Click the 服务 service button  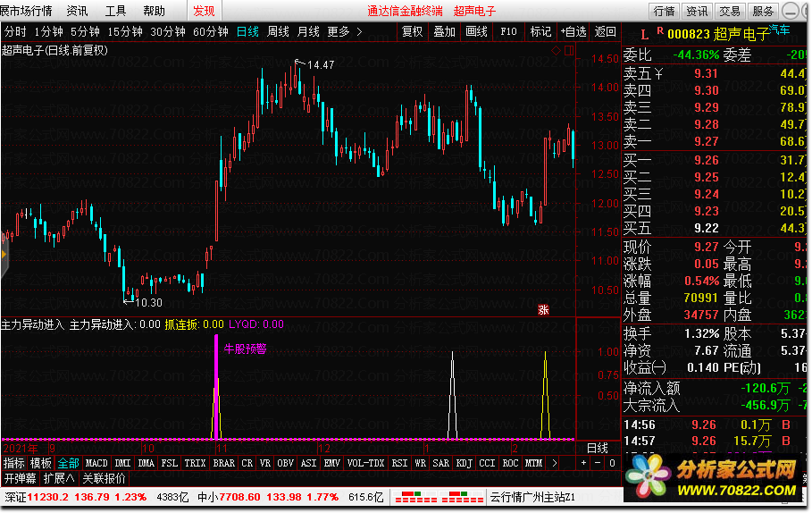click(763, 11)
